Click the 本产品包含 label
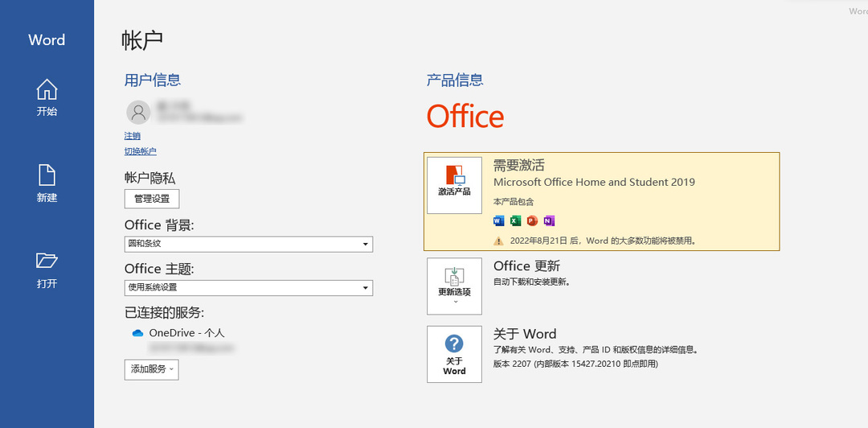 (x=514, y=202)
